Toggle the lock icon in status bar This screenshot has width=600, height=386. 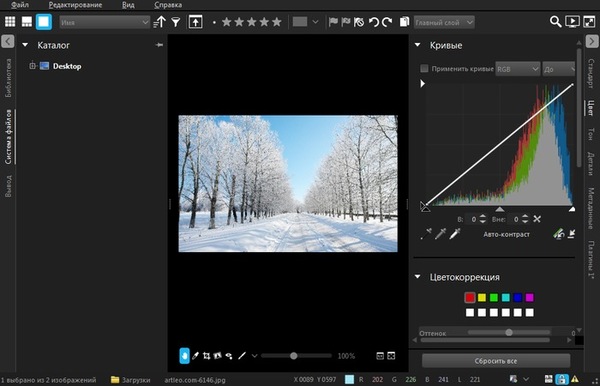pyautogui.click(x=561, y=379)
